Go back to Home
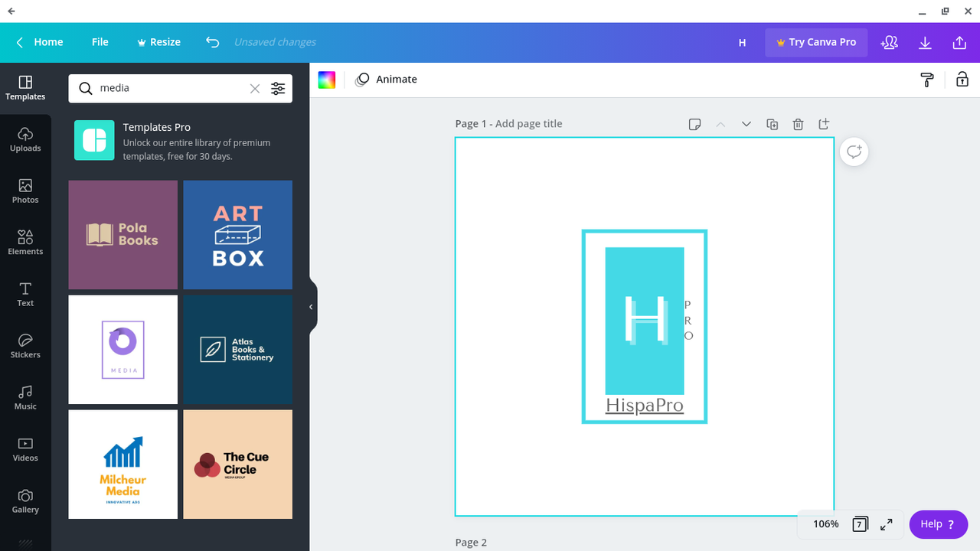 click(40, 42)
